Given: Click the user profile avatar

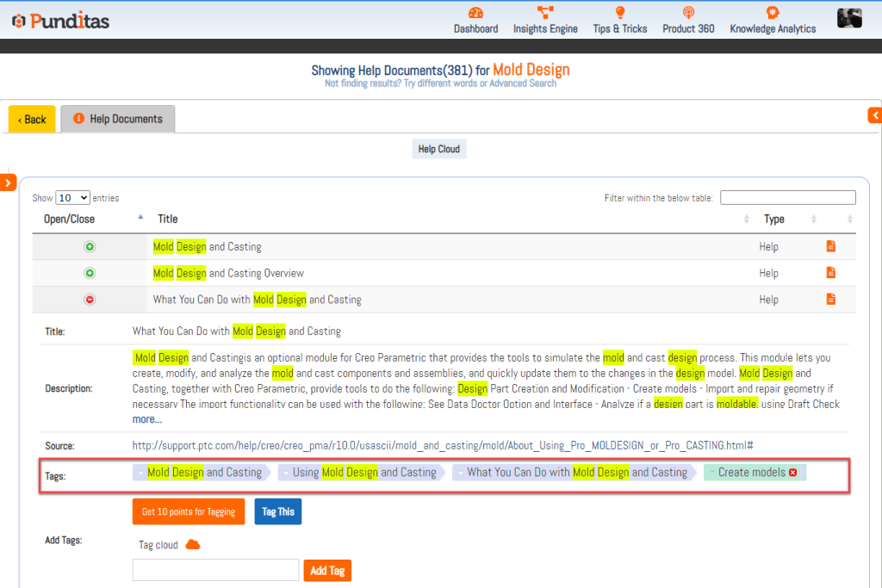Looking at the screenshot, I should [x=849, y=18].
